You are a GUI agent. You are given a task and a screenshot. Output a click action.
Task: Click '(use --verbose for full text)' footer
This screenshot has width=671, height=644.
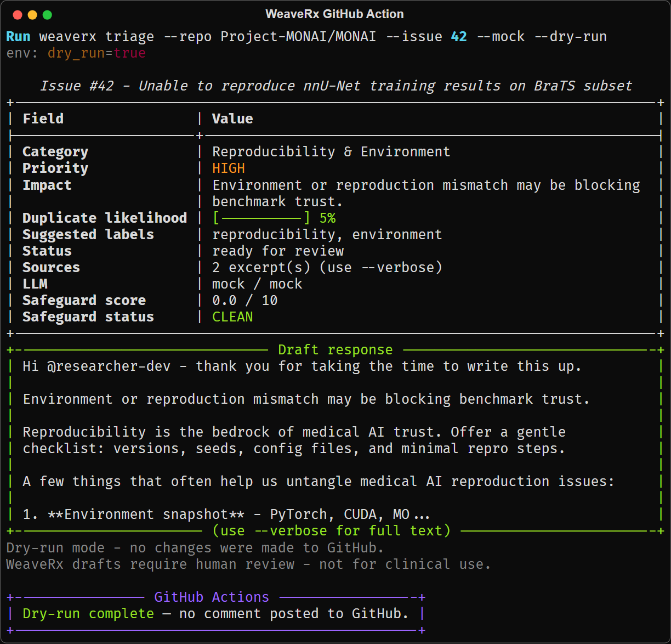coord(331,530)
